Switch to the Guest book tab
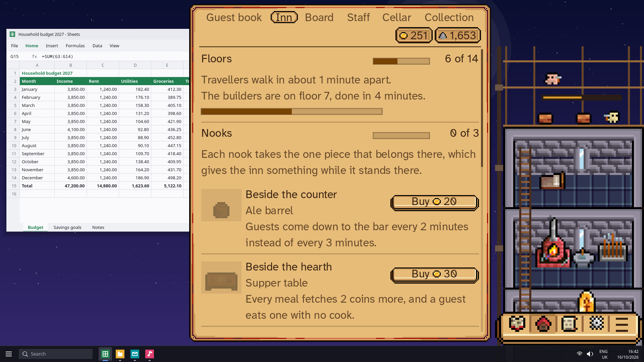Image resolution: width=644 pixels, height=362 pixels. [234, 17]
